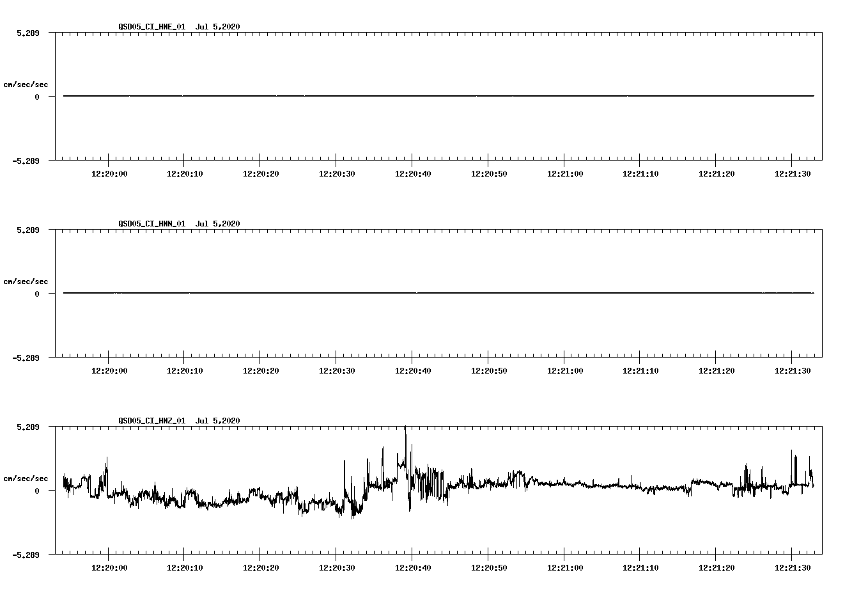Select the 12:20:20 time label on HNN axis

coord(261,370)
